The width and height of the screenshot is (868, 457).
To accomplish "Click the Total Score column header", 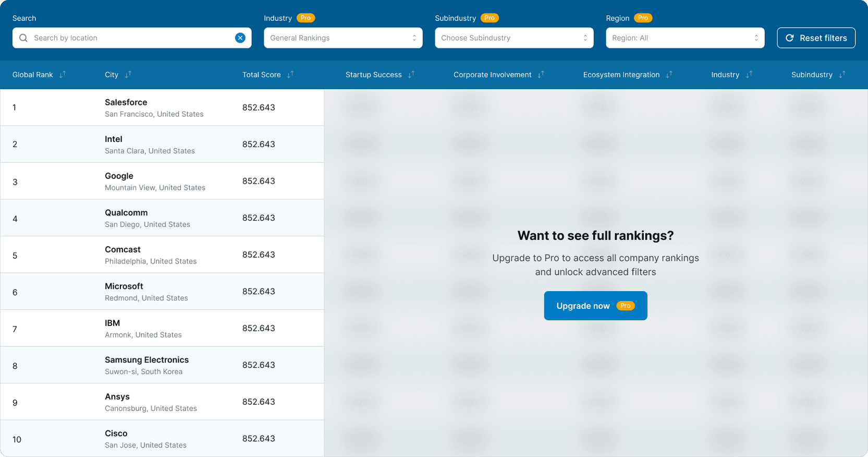I will (x=261, y=75).
